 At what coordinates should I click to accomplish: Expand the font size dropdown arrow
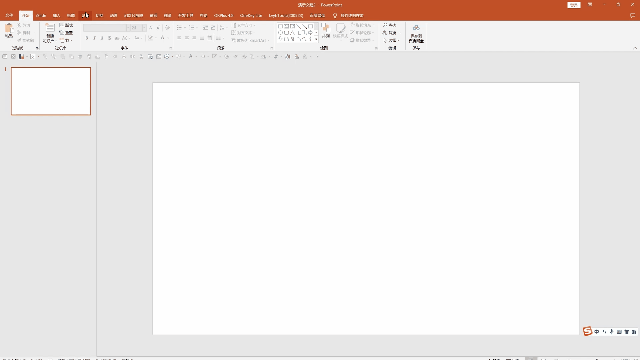pos(144,28)
